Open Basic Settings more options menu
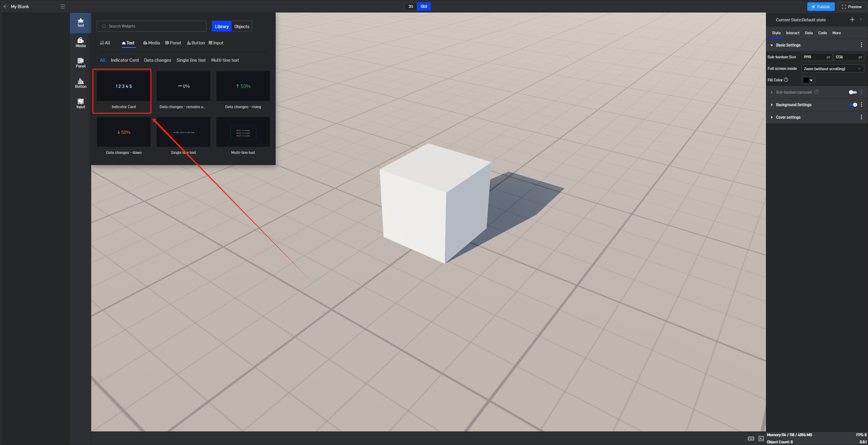 [x=861, y=45]
